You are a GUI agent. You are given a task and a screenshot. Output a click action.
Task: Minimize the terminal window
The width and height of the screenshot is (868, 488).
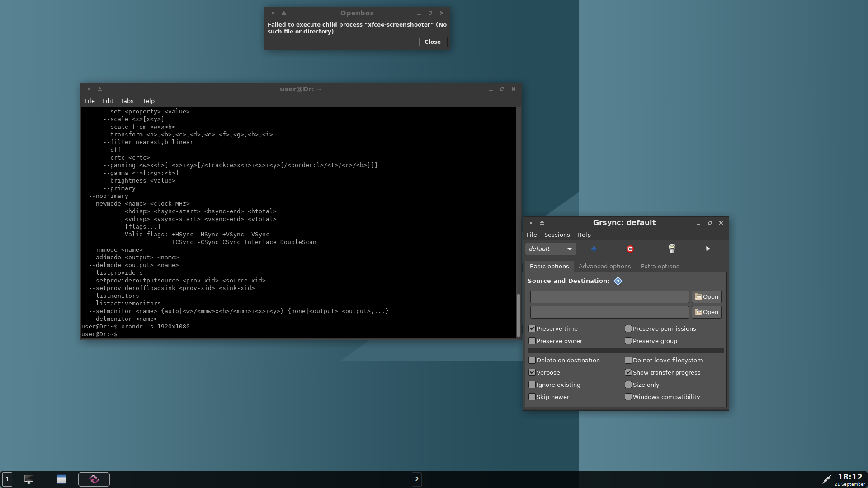coord(491,89)
